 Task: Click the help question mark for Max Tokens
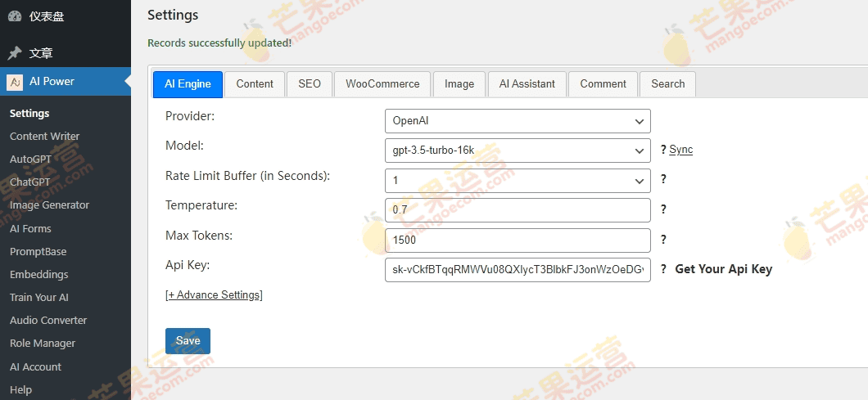click(x=663, y=240)
